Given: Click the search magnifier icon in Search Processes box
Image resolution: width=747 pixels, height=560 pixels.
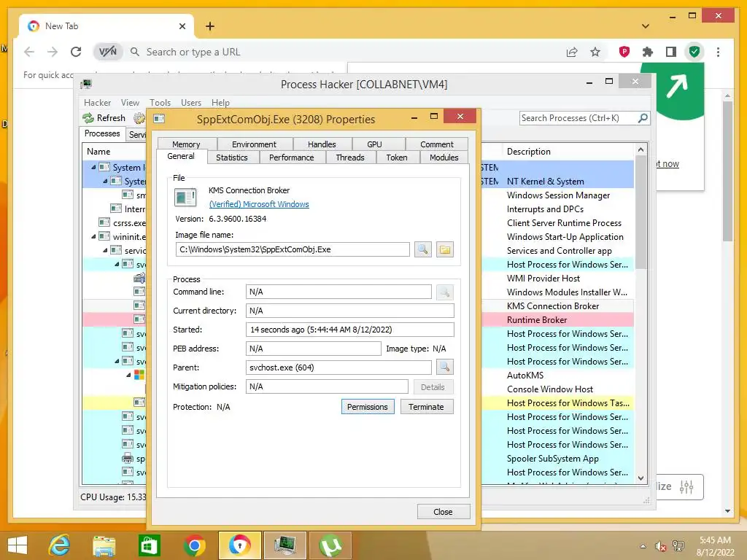Looking at the screenshot, I should (x=643, y=117).
